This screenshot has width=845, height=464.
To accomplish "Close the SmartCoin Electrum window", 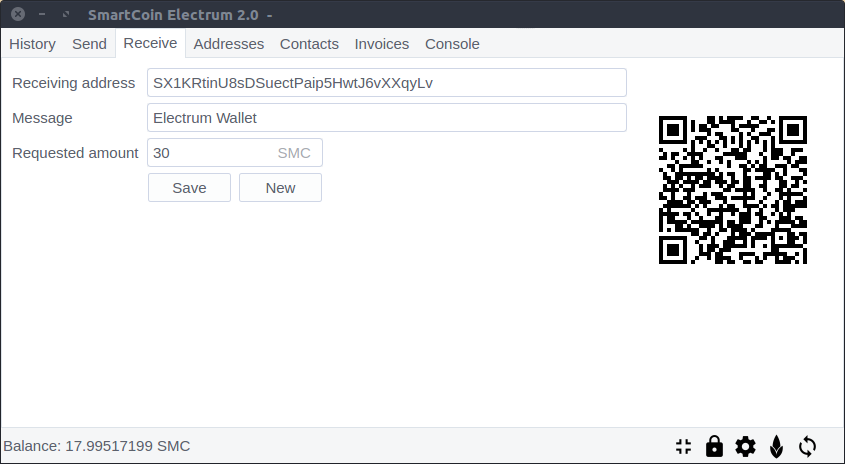I will coord(18,14).
